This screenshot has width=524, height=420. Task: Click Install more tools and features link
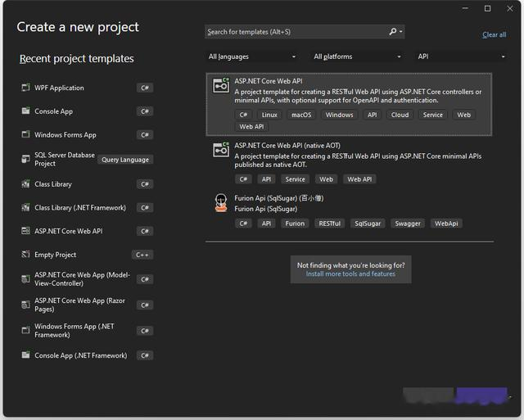click(350, 273)
